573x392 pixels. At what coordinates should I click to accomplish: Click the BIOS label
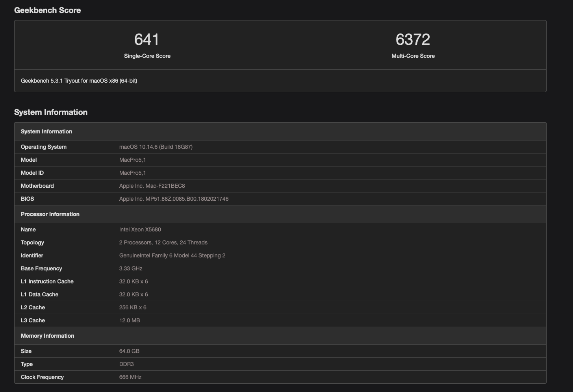coord(28,199)
